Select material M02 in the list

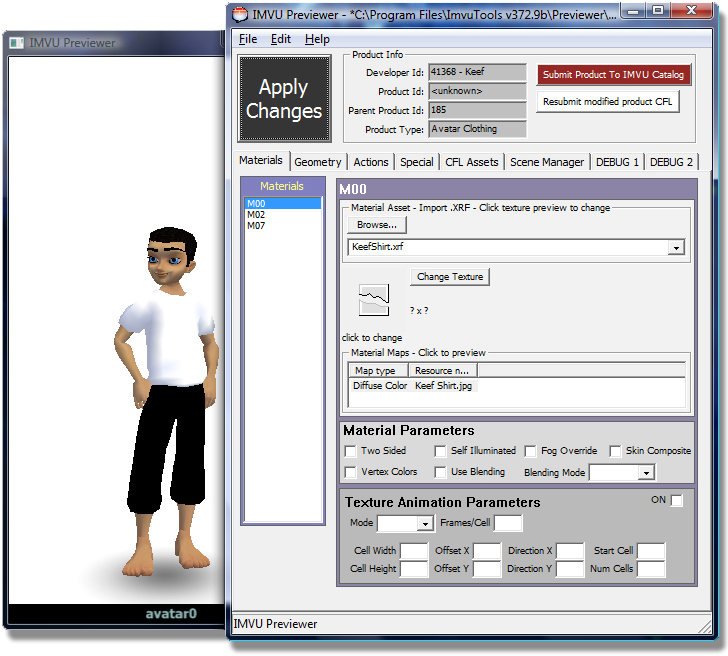click(x=282, y=215)
